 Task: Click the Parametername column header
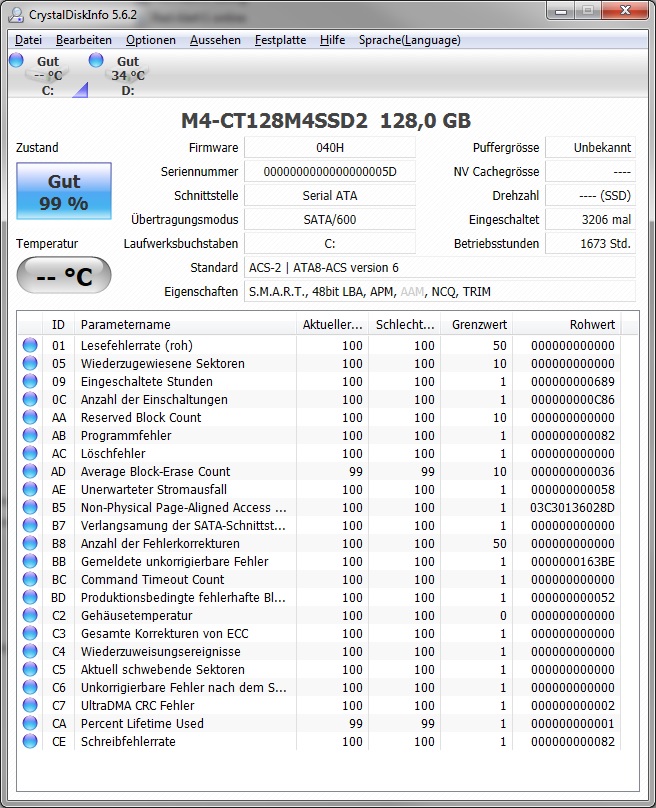[186, 325]
